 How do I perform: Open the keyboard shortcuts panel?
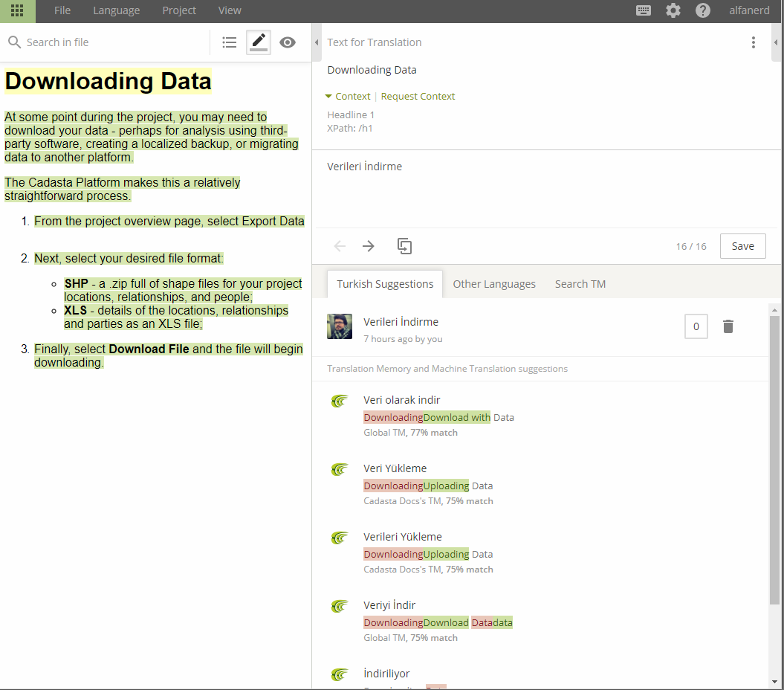[643, 10]
